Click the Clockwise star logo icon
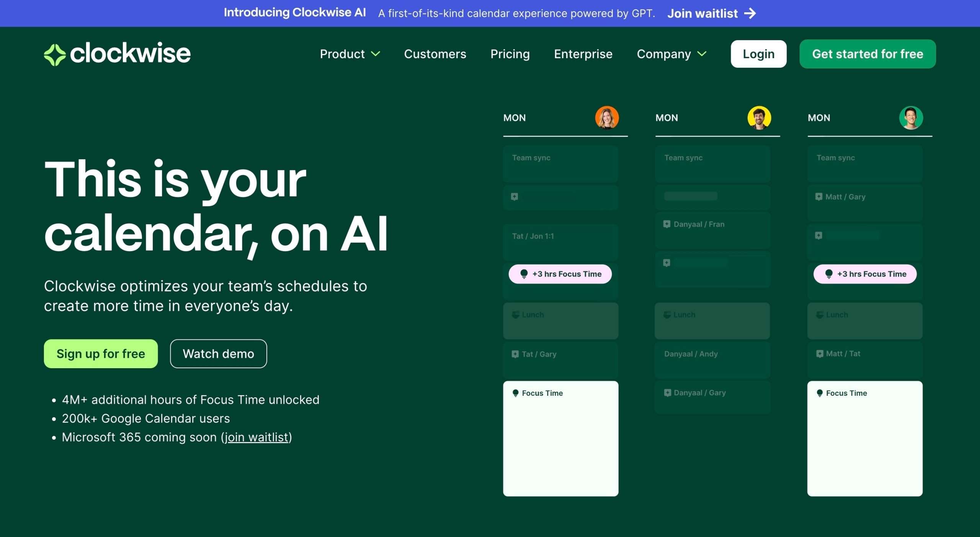 (x=55, y=55)
